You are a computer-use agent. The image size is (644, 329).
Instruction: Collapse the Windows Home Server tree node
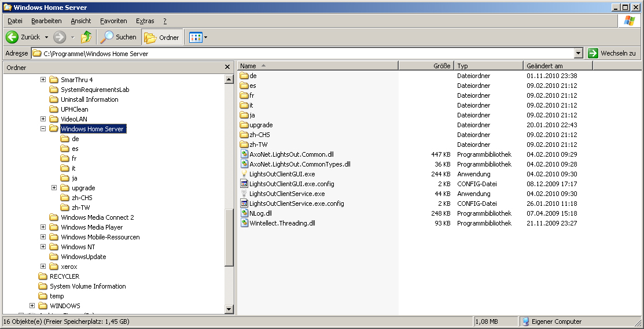pos(43,129)
